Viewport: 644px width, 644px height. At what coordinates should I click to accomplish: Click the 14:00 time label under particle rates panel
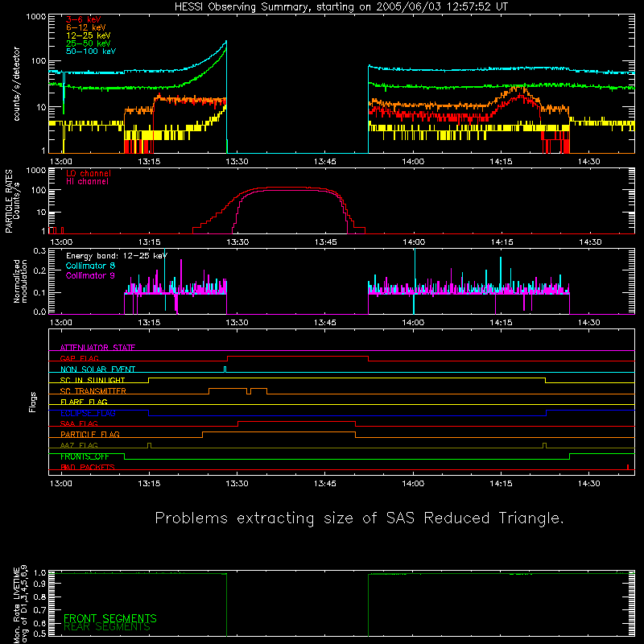tap(414, 242)
